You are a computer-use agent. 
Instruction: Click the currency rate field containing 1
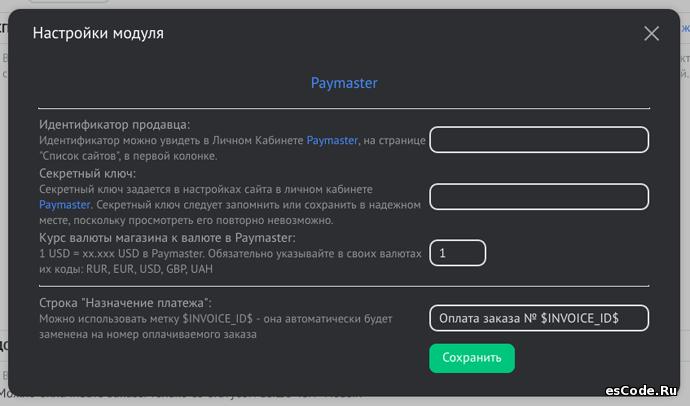pos(458,253)
